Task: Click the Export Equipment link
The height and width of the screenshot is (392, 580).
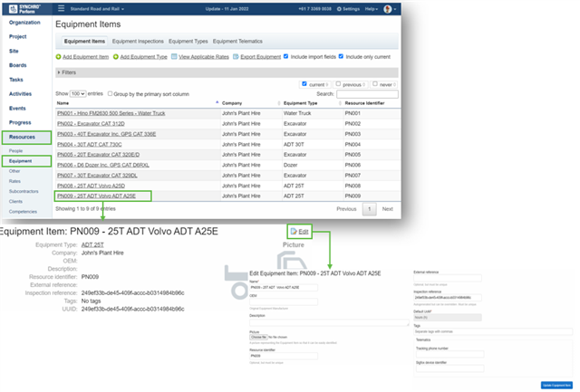Action: 261,57
